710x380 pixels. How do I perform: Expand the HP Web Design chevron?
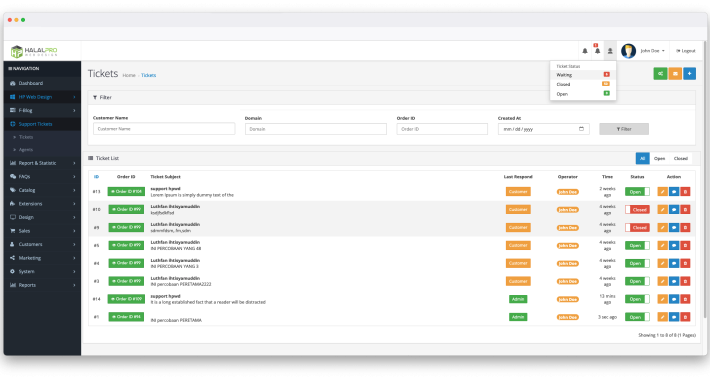coord(74,97)
